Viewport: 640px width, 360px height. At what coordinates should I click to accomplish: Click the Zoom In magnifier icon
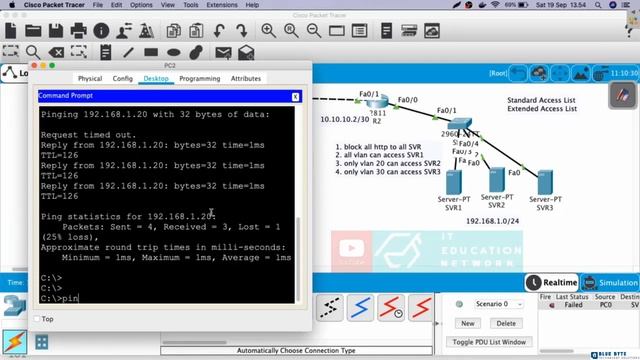(268, 31)
